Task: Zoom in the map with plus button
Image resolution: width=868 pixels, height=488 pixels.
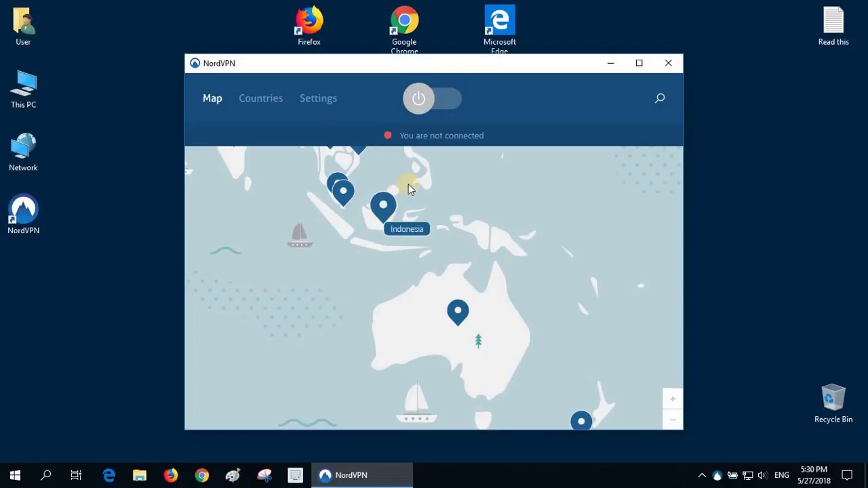Action: click(673, 399)
